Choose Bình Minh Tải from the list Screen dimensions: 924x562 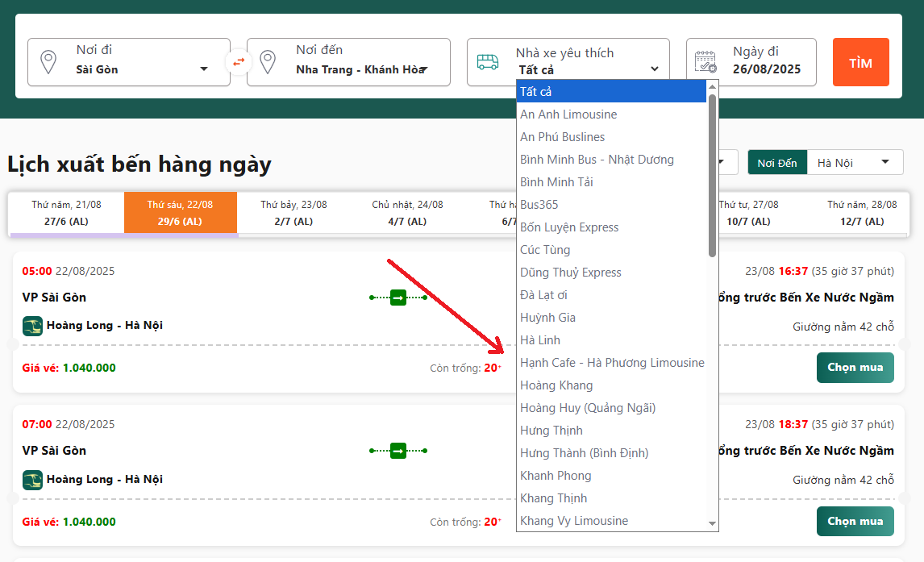611,182
